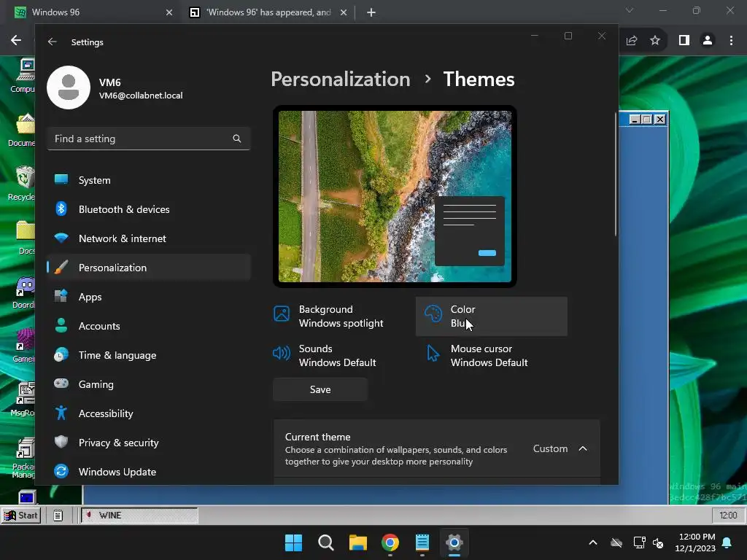
Task: Open taskbar Search
Action: click(x=326, y=542)
